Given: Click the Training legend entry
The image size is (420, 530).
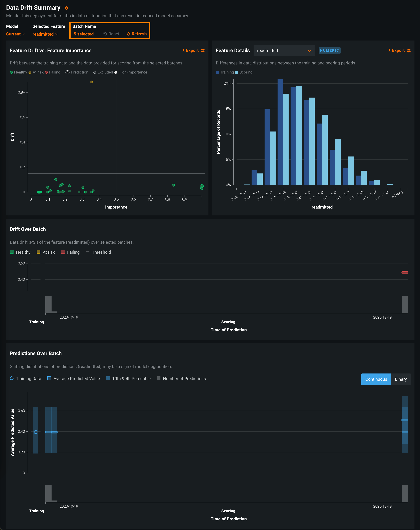Looking at the screenshot, I should 225,72.
